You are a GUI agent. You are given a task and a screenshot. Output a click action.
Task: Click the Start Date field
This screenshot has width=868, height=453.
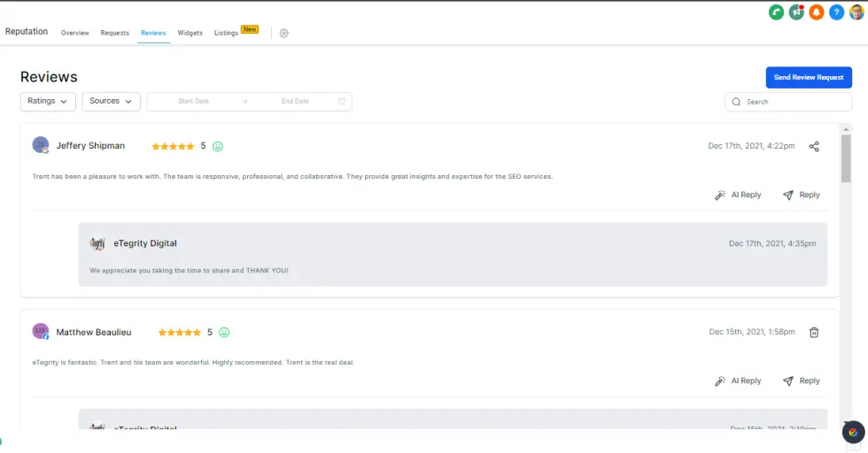tap(193, 101)
